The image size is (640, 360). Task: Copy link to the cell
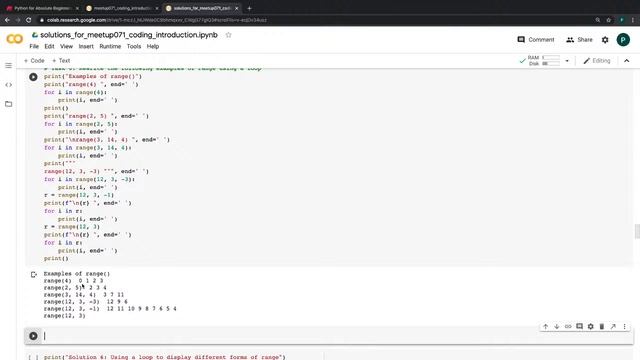pyautogui.click(x=568, y=327)
